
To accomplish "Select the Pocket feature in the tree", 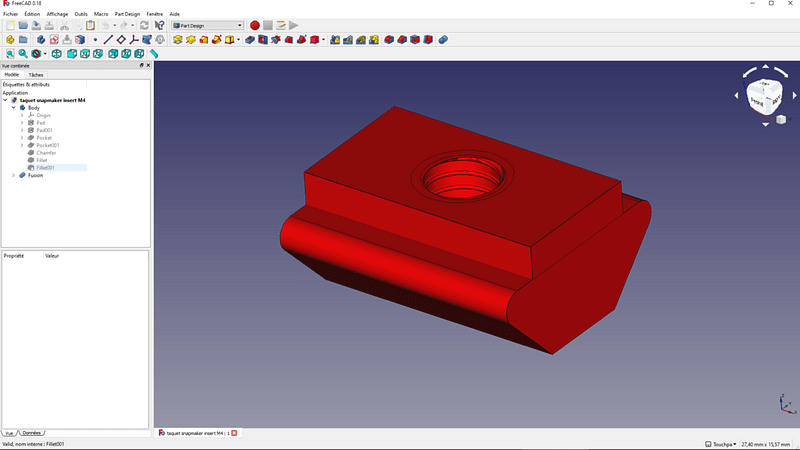I will 44,138.
